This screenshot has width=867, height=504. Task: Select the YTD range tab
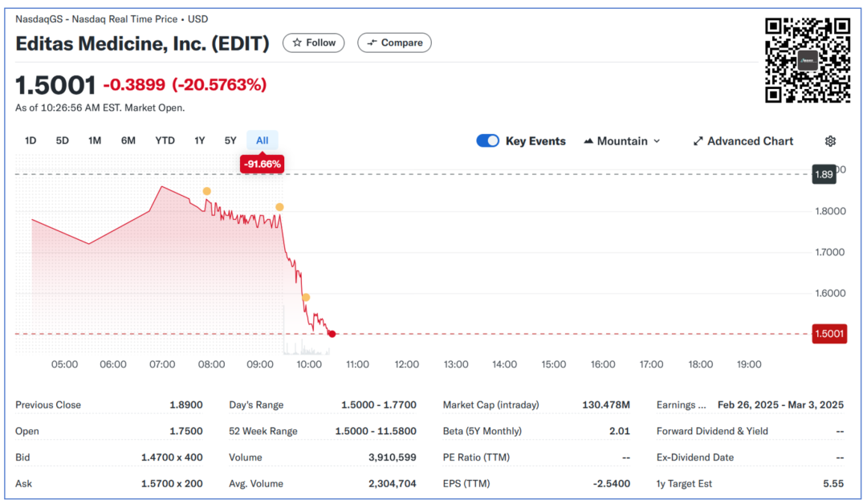(x=165, y=141)
